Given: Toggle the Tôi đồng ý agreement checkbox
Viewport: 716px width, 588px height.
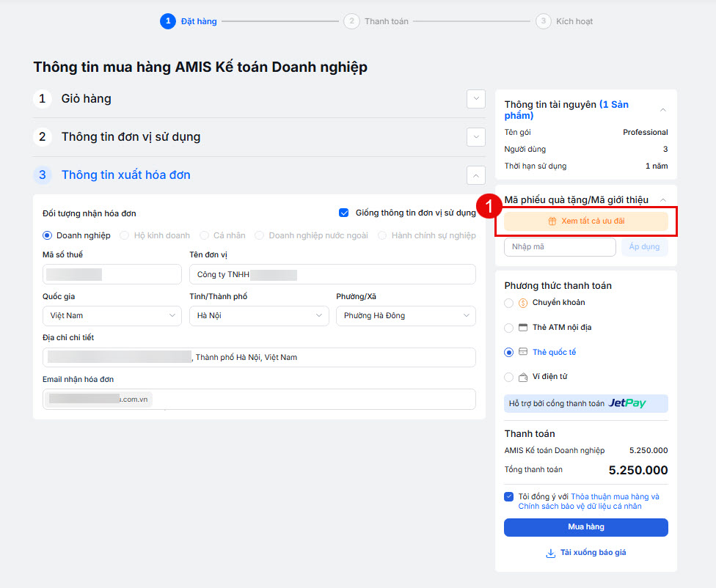Looking at the screenshot, I should tap(508, 496).
